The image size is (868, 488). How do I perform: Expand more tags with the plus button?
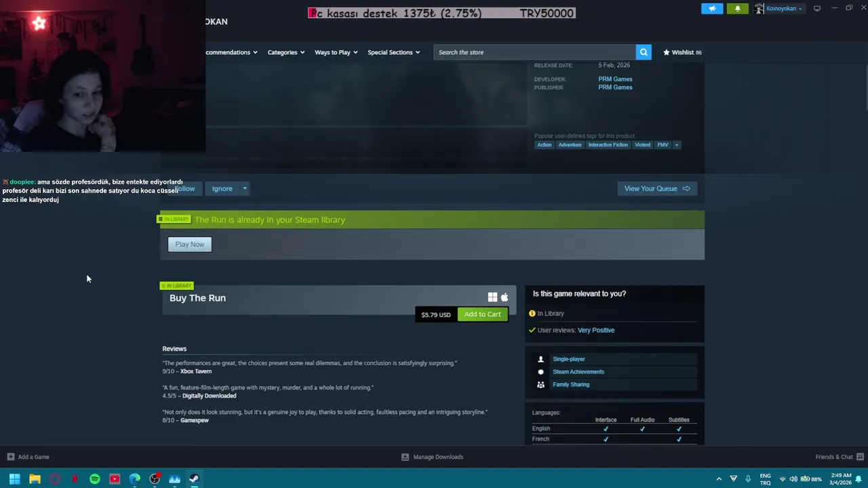[x=676, y=145]
